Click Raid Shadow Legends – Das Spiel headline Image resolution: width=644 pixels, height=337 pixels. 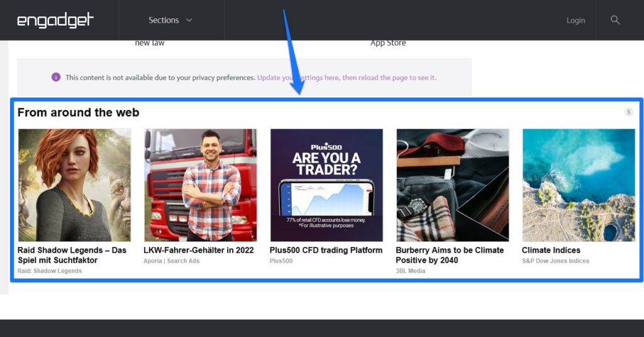72,255
